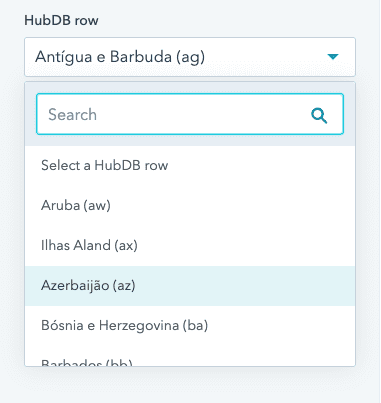
Task: Click the word Ilhas in the Aland entry
Action: tap(55, 245)
